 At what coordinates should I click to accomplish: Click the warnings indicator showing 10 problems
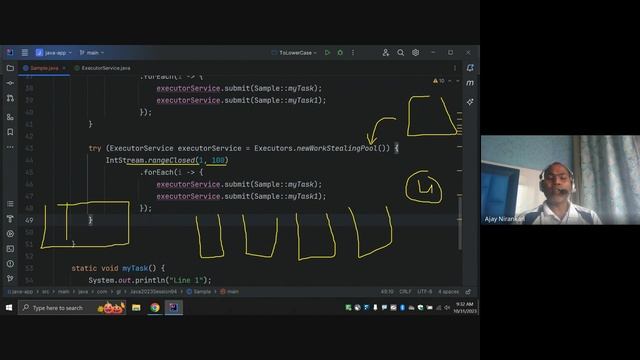(x=439, y=81)
